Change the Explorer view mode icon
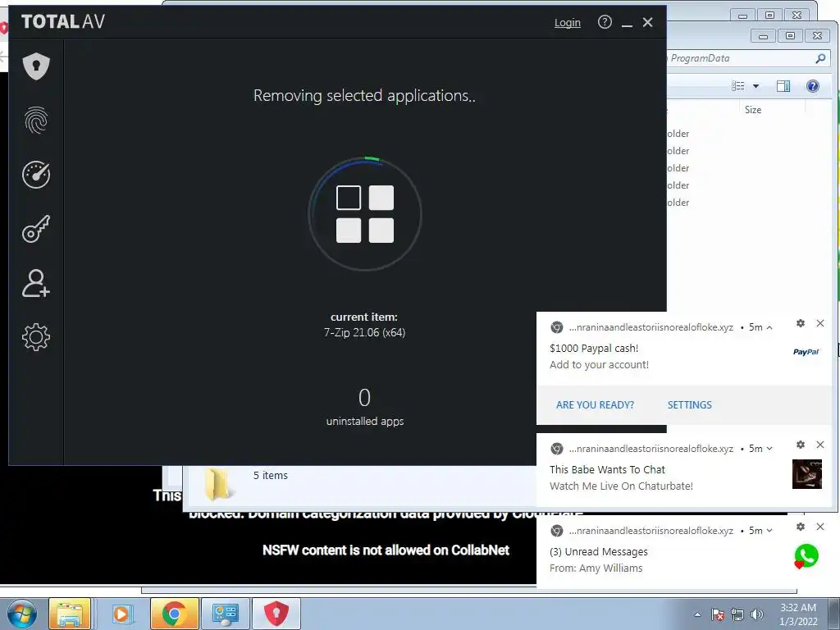 (x=738, y=86)
